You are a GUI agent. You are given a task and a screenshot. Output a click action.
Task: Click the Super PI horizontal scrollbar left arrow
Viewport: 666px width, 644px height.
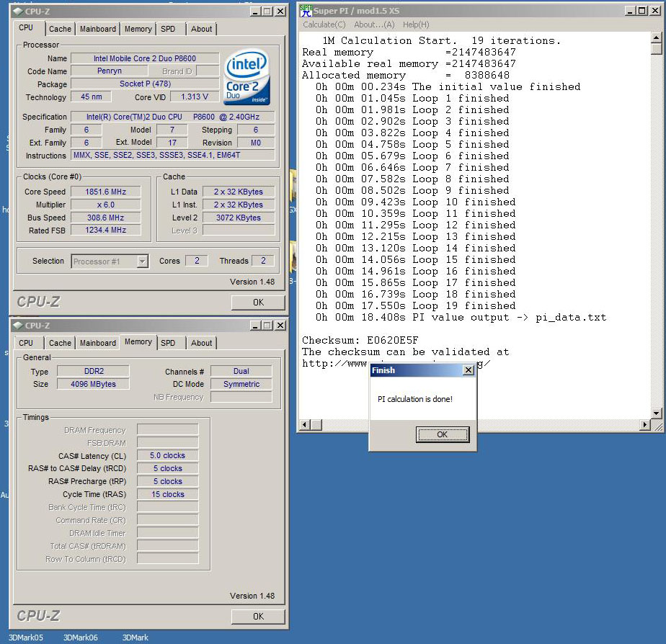[x=305, y=425]
